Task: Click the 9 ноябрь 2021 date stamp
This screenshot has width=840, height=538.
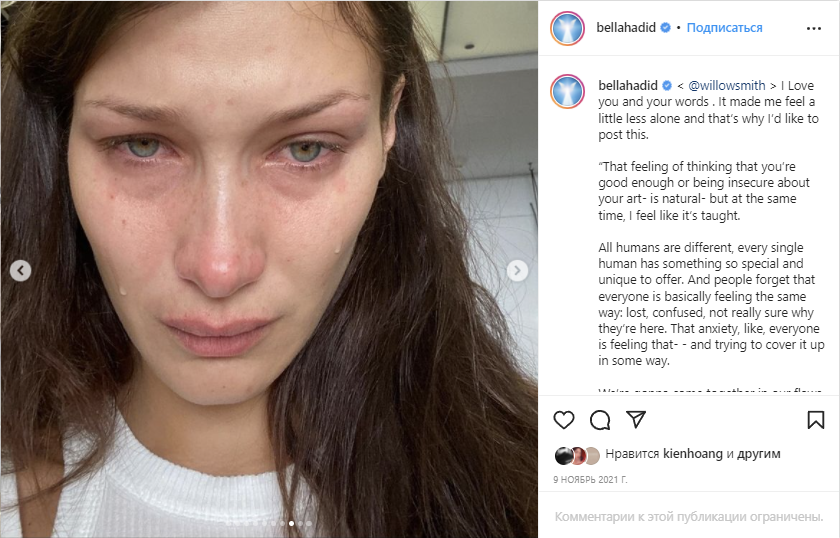Action: point(590,480)
